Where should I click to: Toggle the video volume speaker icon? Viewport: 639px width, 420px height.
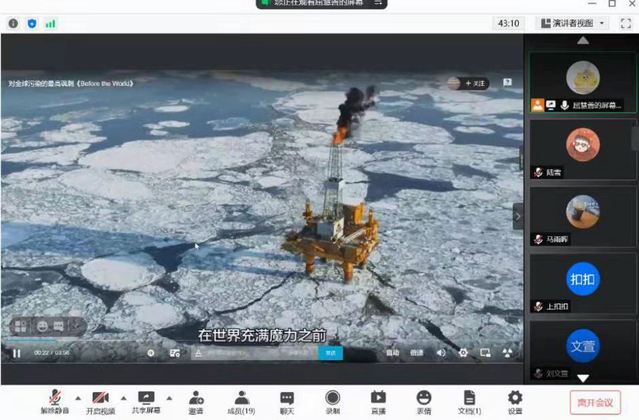coord(441,353)
